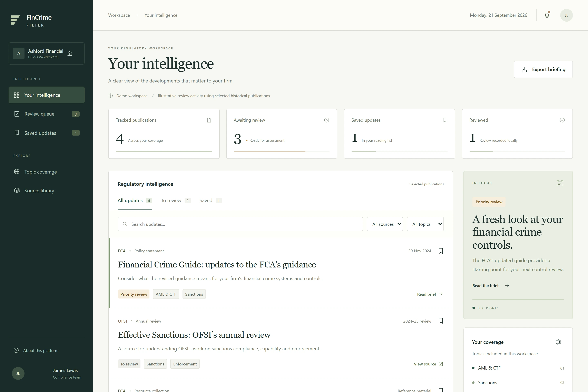Click the info icon beside Demo workspace
The width and height of the screenshot is (588, 392).
110,96
